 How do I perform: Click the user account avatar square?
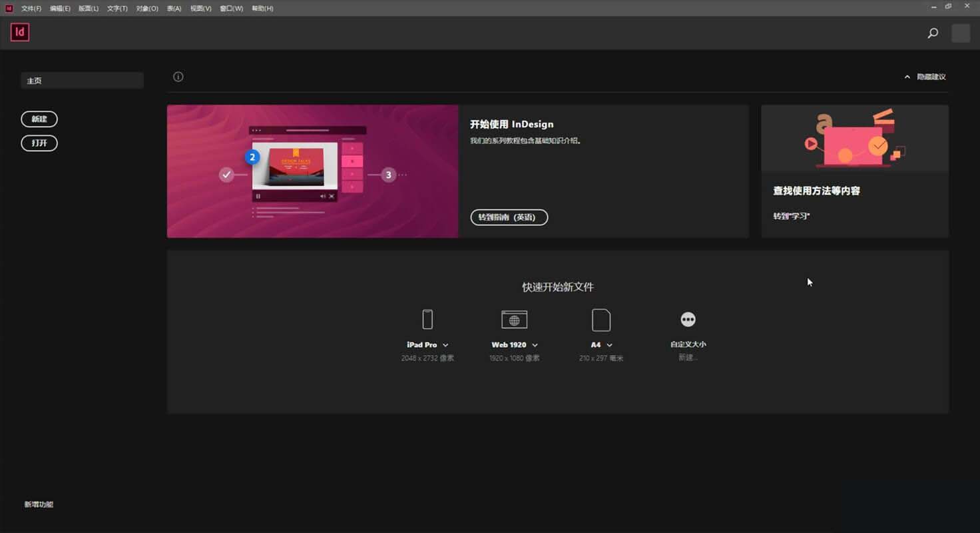click(x=961, y=33)
